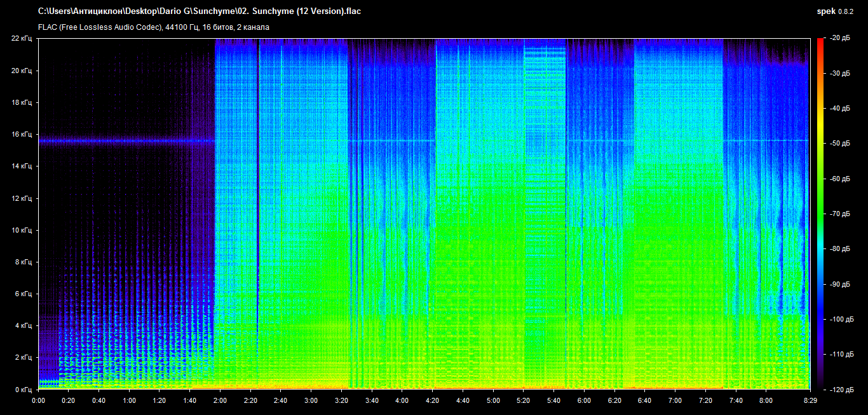Click the '4:20' time axis label
This screenshot has height=415, width=868.
432,401
